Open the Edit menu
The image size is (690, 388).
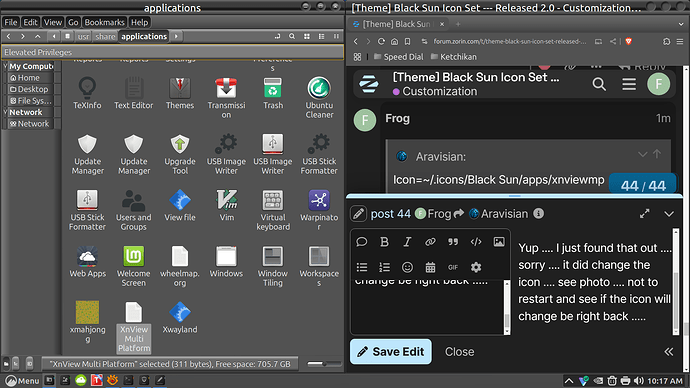[x=30, y=22]
